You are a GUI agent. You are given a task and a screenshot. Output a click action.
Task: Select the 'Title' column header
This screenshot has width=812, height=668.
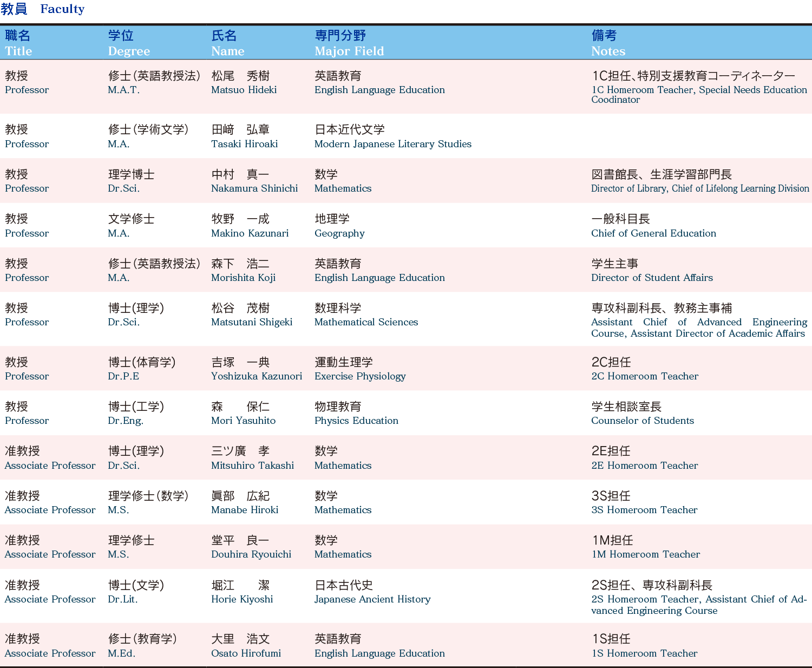click(18, 51)
